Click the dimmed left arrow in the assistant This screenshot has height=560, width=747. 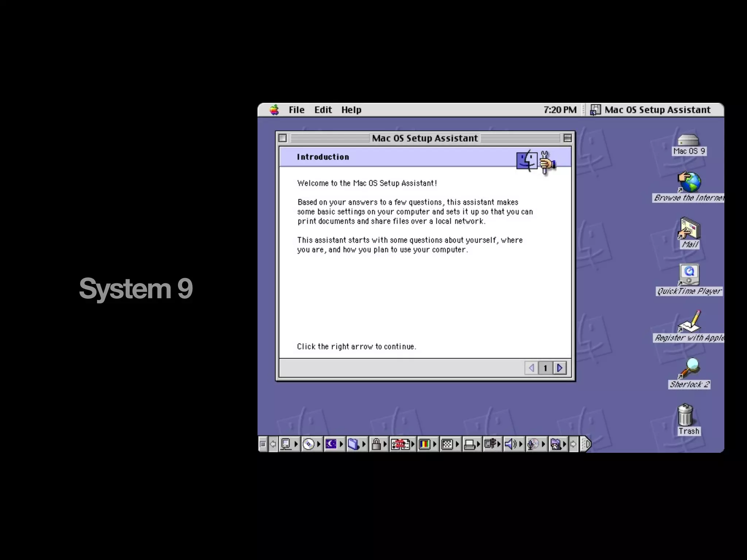tap(531, 368)
